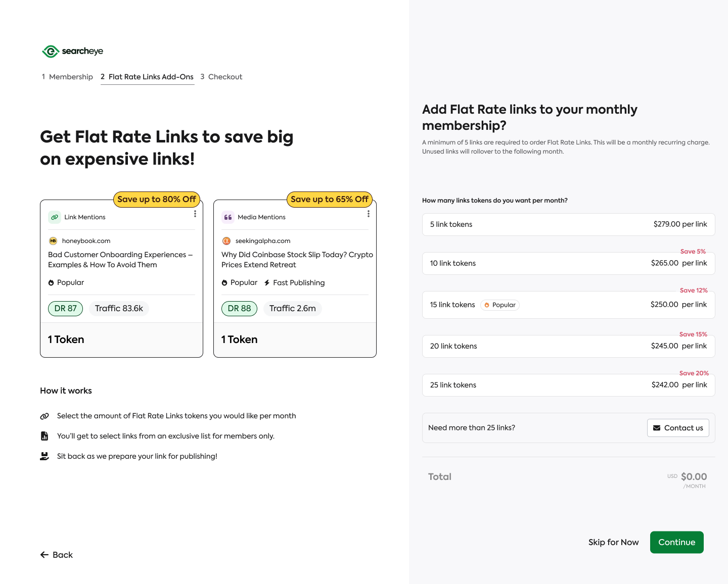Click flame icon on honeybook card

click(51, 283)
